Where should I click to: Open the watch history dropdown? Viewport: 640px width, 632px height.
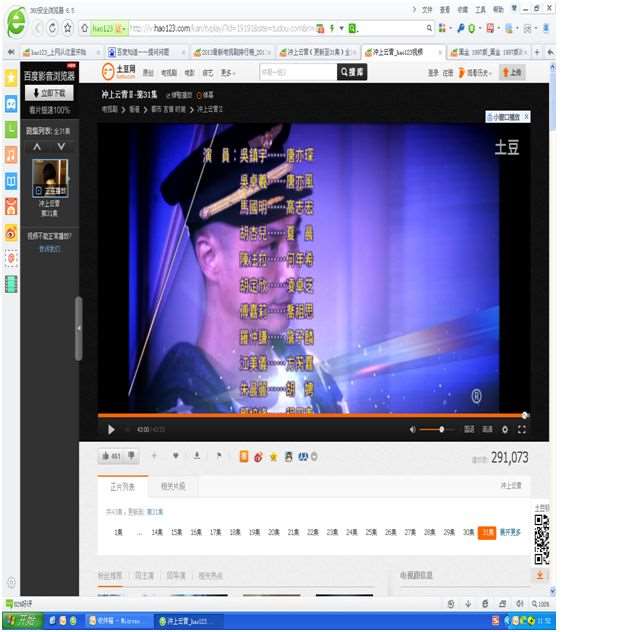(x=475, y=73)
